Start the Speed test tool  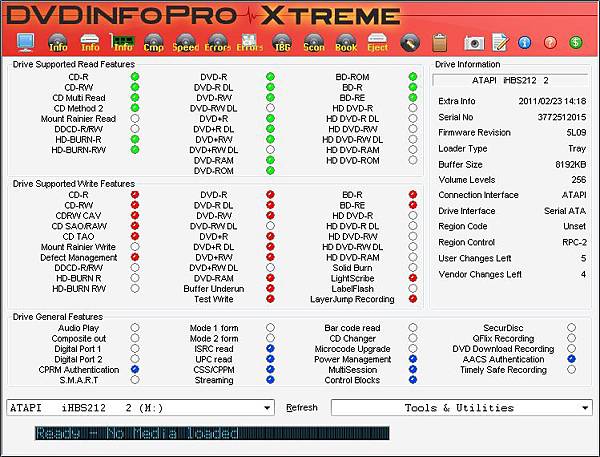(186, 42)
